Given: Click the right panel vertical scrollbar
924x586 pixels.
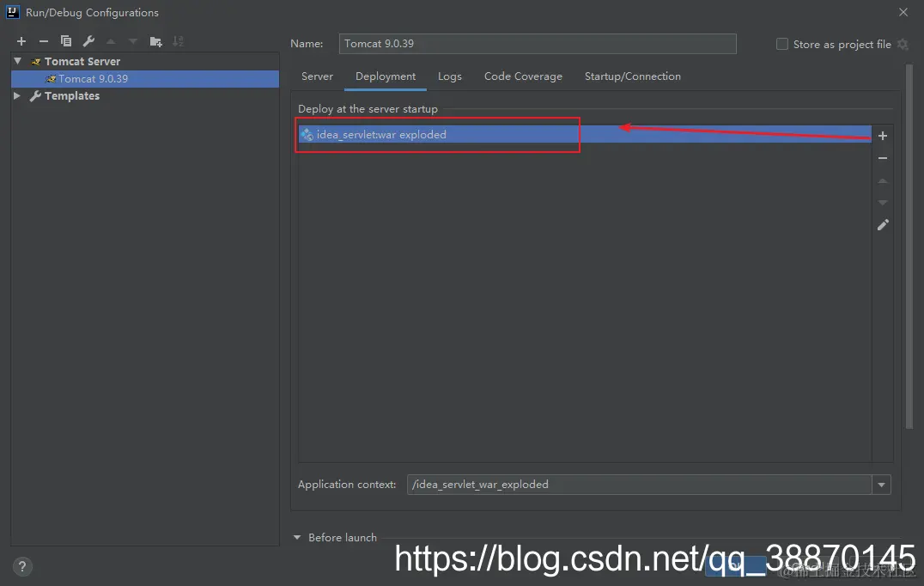Looking at the screenshot, I should pos(909,247).
